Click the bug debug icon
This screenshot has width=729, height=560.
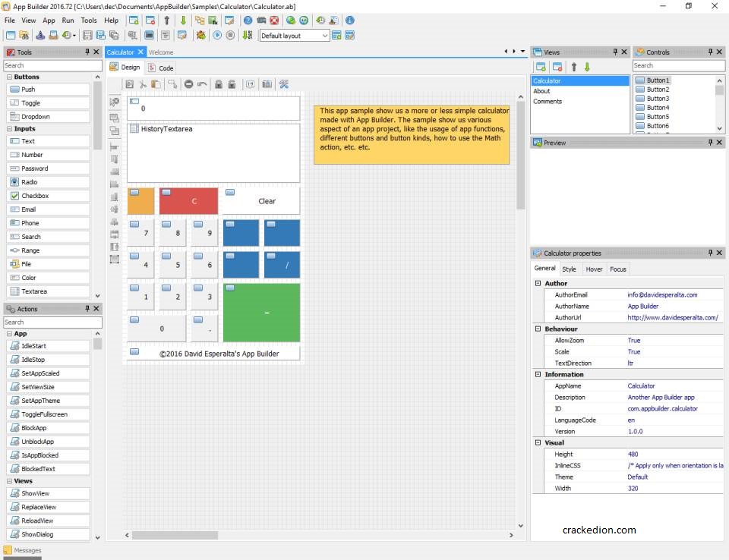coord(200,36)
